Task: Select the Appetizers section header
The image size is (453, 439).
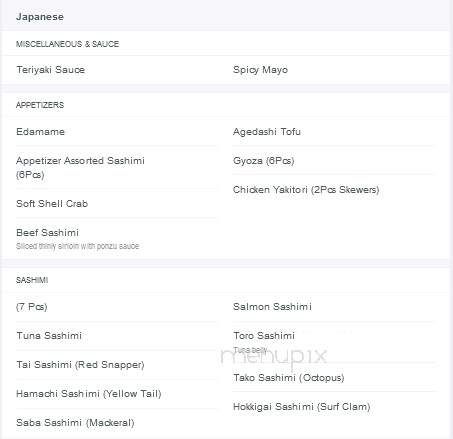Action: [x=40, y=105]
